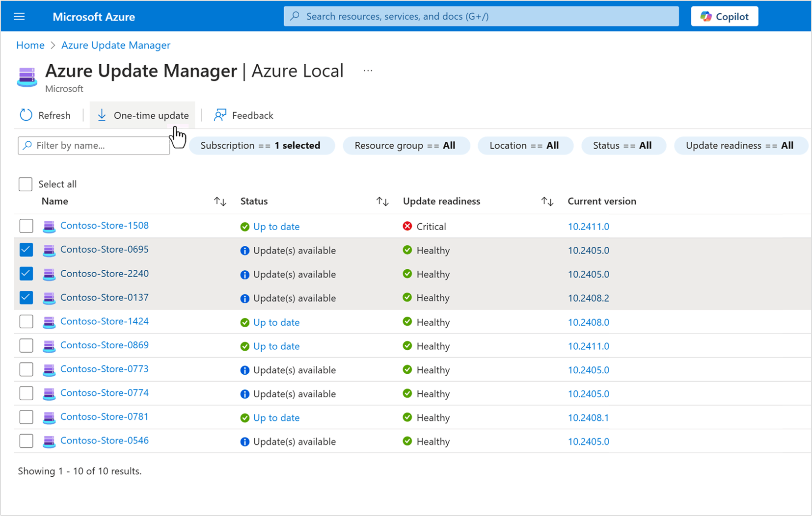Click the Filter by name search field
Image resolution: width=812 pixels, height=516 pixels.
click(93, 145)
